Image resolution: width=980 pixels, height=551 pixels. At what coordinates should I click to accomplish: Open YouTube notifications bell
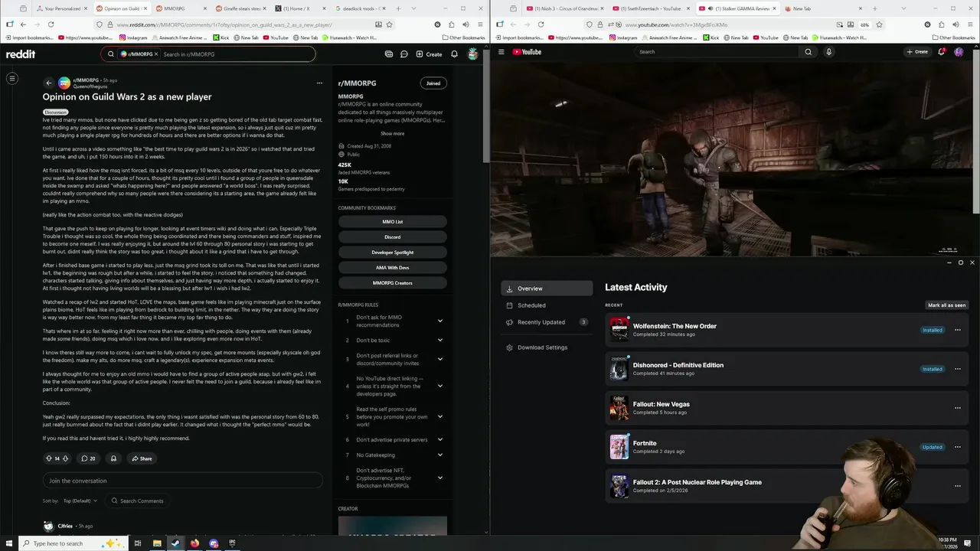[941, 52]
